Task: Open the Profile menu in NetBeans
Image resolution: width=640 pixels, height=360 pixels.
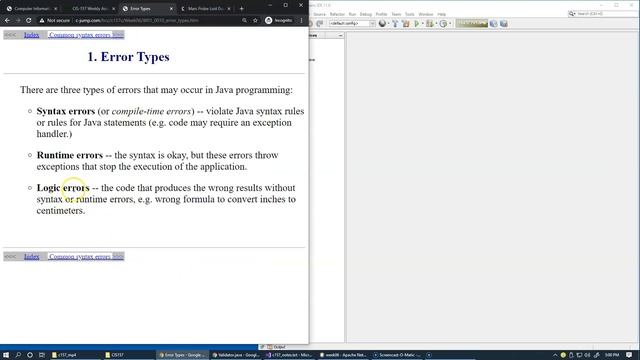Action: point(381,14)
